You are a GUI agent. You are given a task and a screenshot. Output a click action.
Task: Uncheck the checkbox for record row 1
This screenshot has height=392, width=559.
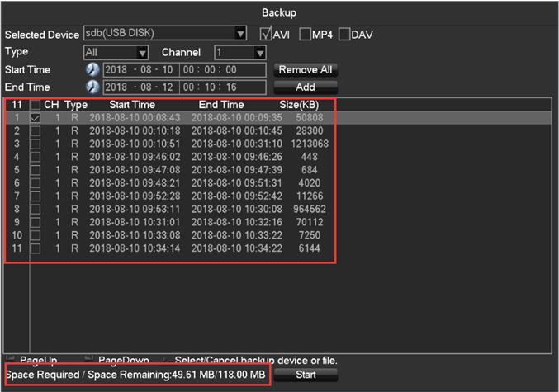tap(35, 118)
